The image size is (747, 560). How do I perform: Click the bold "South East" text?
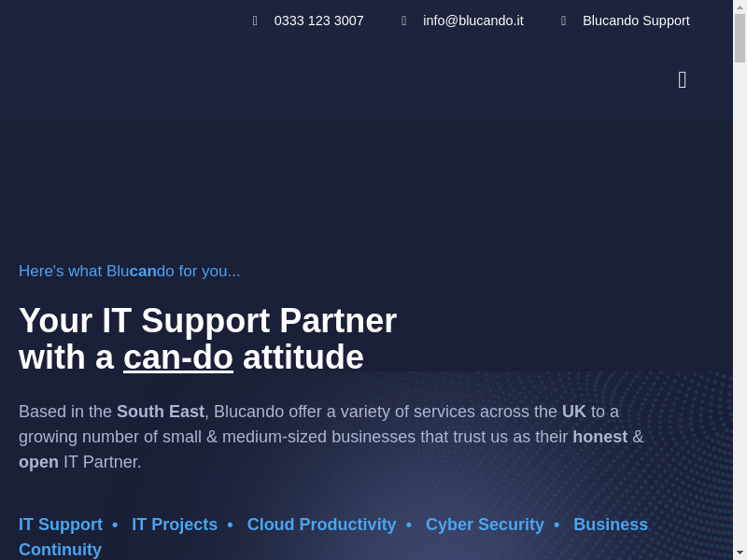pos(161,412)
